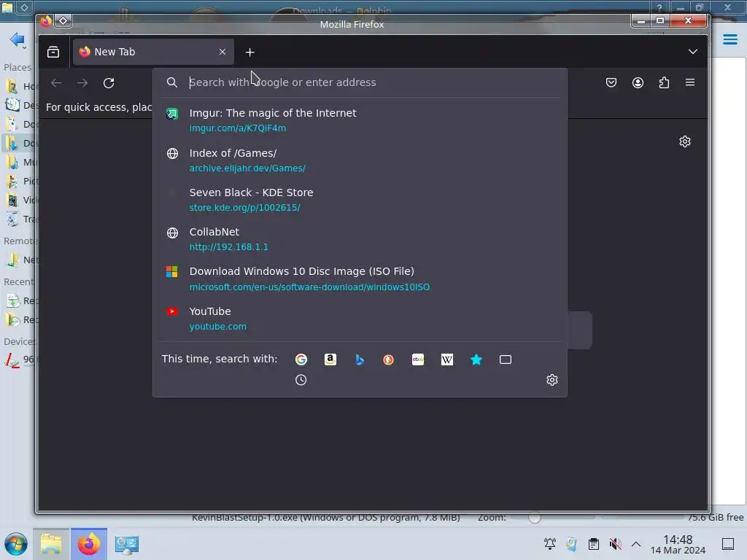Open search settings gear in dropdown

pos(552,380)
